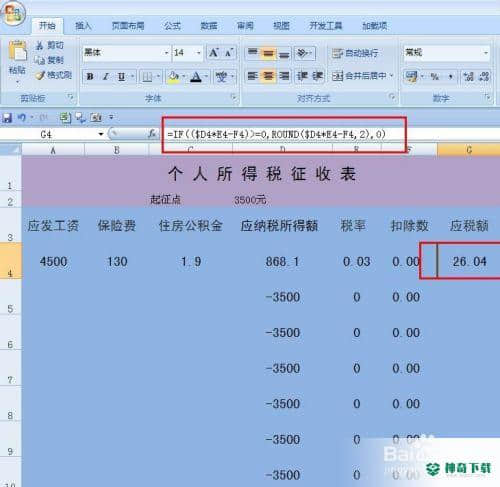
Task: Switch to the 插入 (Insert) tab
Action: coord(83,26)
